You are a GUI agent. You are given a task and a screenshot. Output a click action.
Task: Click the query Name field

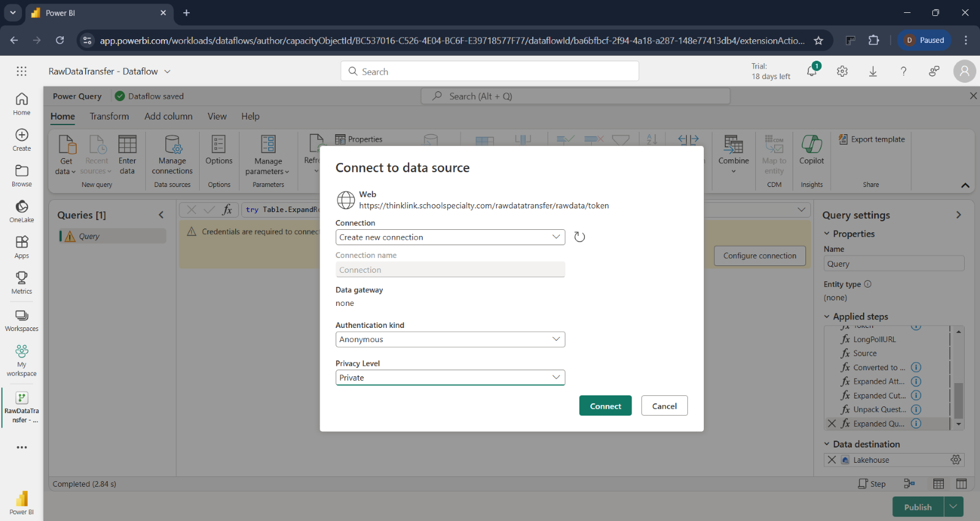(894, 264)
